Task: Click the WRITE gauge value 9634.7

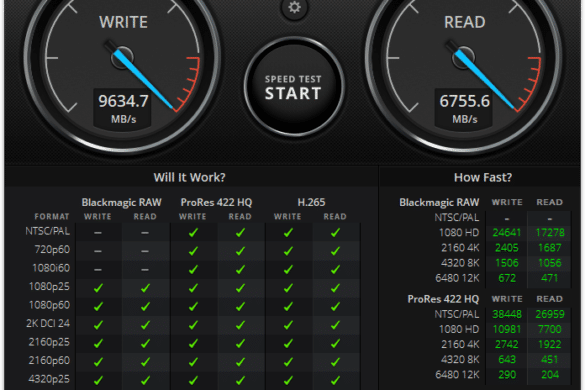Action: click(123, 101)
